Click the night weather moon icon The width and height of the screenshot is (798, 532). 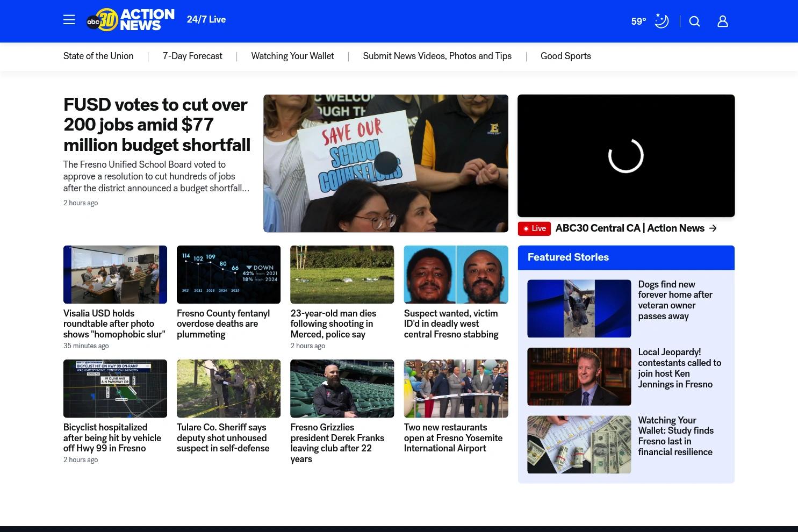(662, 21)
